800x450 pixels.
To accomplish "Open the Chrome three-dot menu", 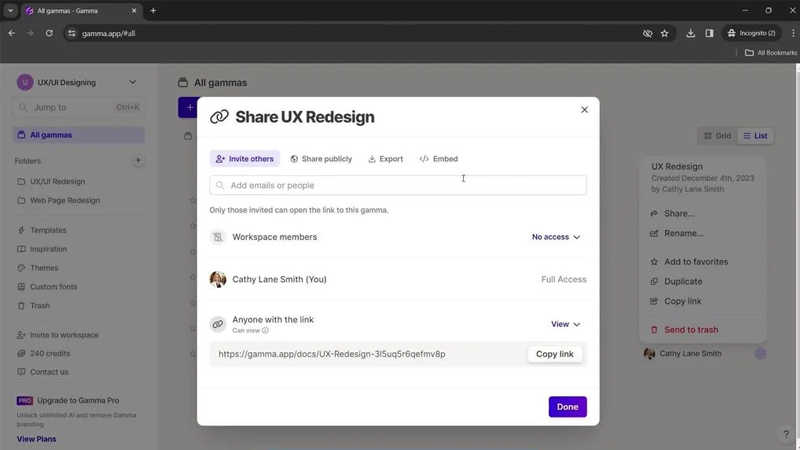I will point(793,33).
